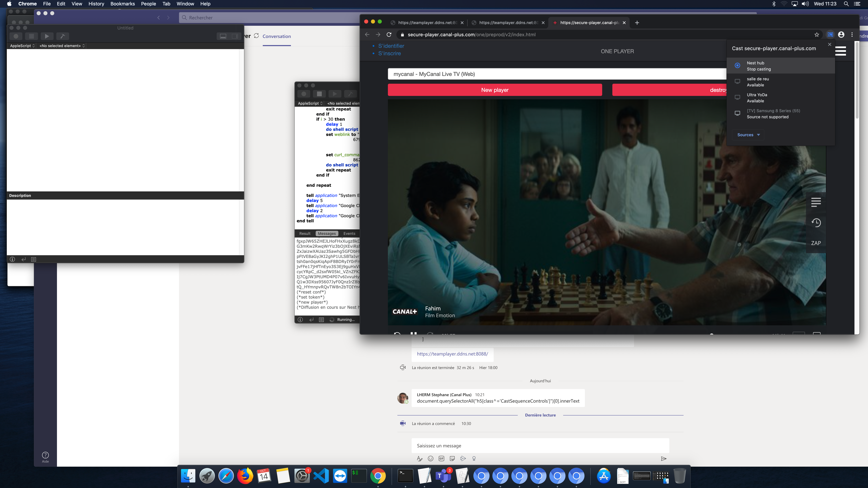Send the Teams message with arrow icon

pyautogui.click(x=664, y=458)
